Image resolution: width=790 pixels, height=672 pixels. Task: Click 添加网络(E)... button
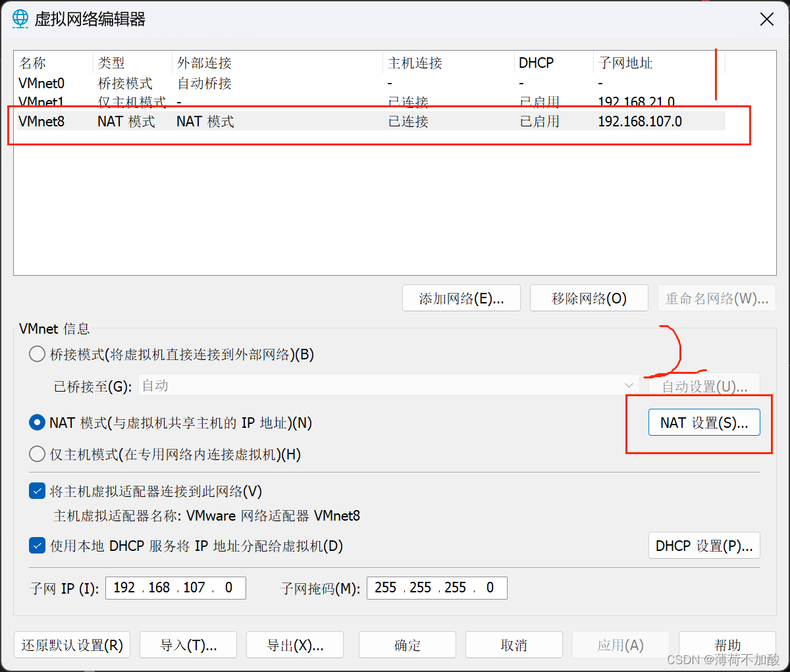coord(461,298)
